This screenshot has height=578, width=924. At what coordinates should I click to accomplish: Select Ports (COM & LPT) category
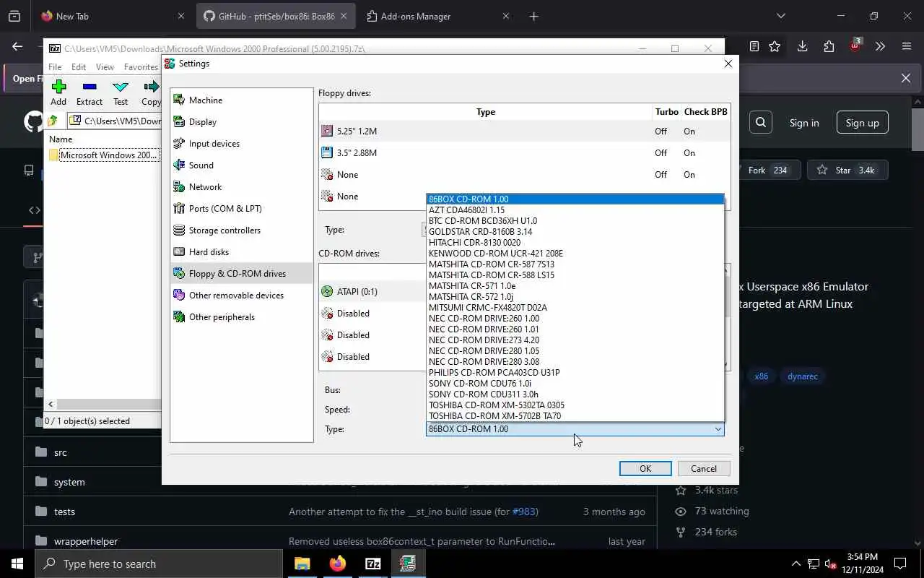pos(242,208)
